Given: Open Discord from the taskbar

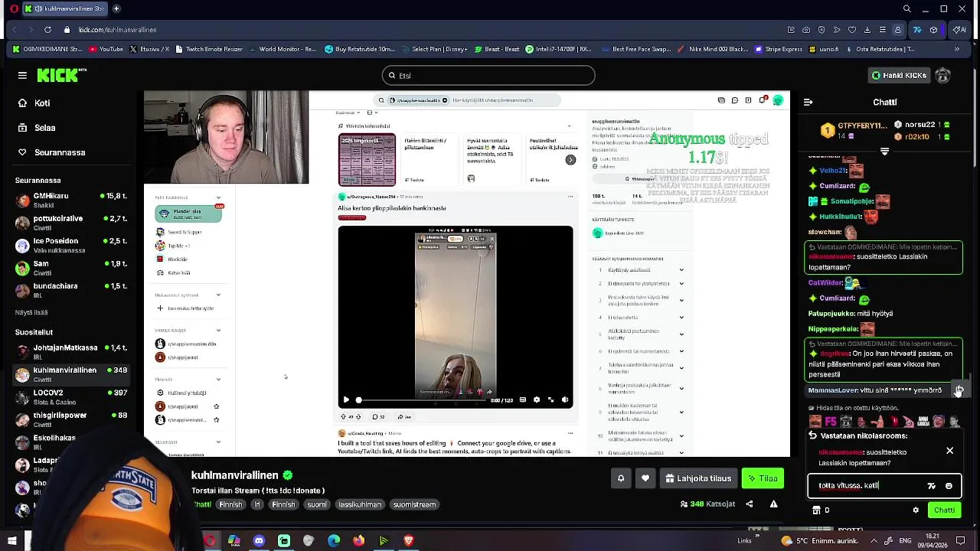Looking at the screenshot, I should [259, 541].
